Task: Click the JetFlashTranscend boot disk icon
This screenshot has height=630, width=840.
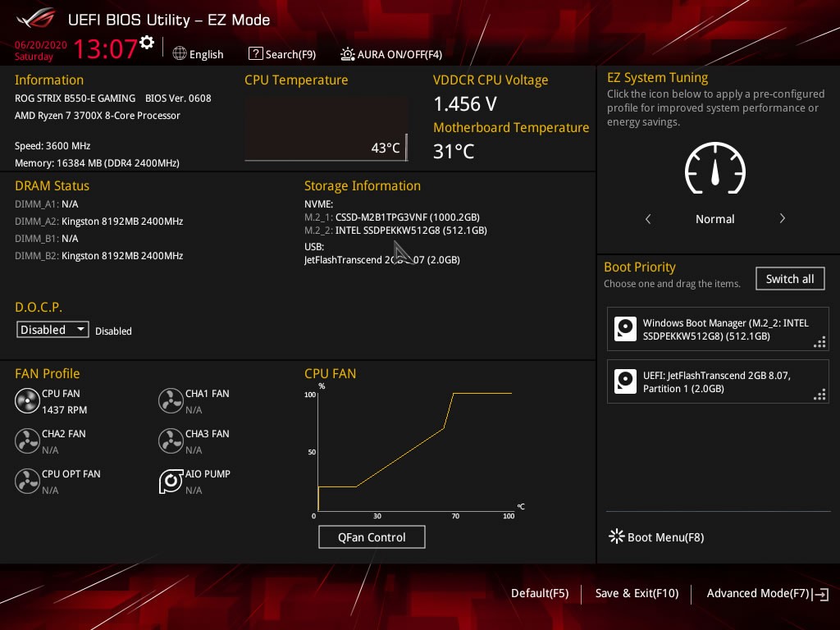Action: point(625,381)
